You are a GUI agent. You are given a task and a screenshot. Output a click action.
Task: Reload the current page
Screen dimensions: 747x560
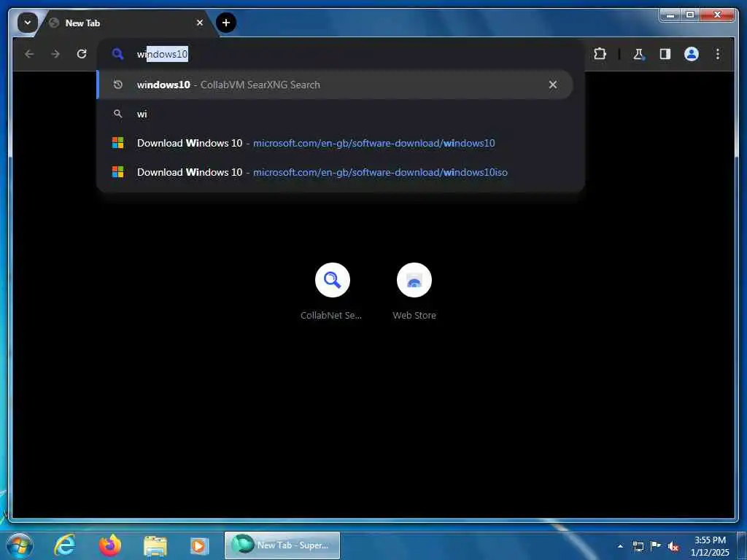(82, 54)
